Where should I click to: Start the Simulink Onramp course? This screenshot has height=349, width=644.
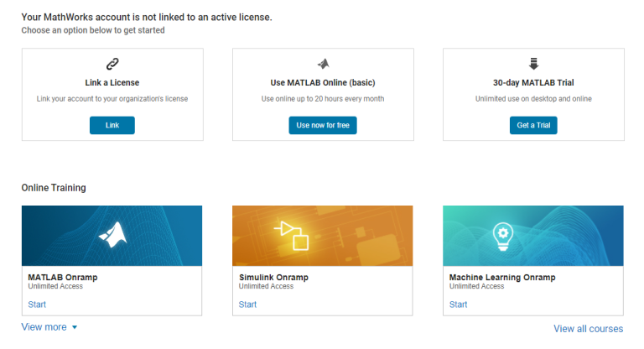[247, 305]
